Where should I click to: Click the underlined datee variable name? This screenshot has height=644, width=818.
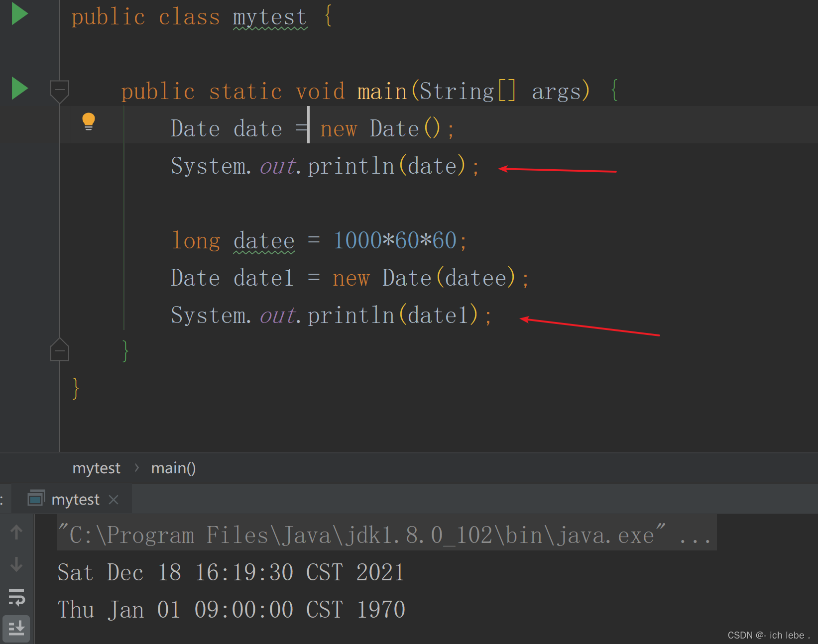[x=264, y=240]
